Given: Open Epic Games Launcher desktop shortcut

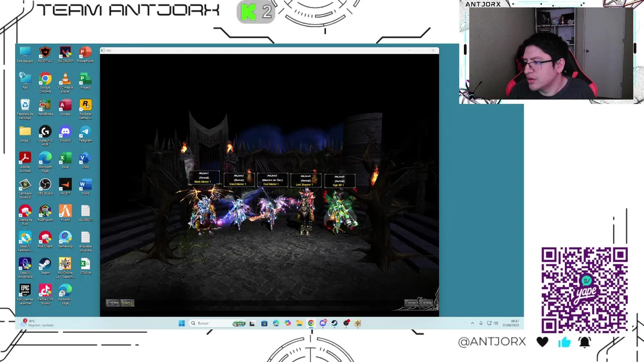Looking at the screenshot, I should tap(25, 295).
